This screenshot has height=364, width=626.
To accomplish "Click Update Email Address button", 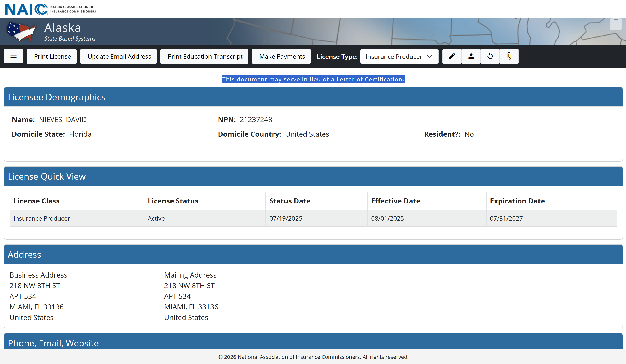I will 119,56.
